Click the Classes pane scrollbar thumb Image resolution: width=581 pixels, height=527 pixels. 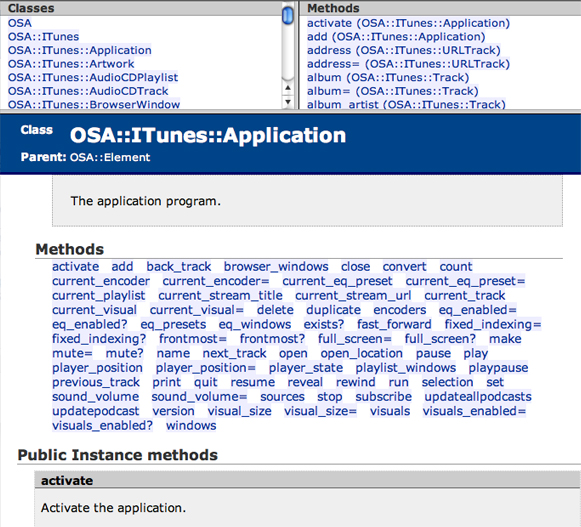coord(288,16)
